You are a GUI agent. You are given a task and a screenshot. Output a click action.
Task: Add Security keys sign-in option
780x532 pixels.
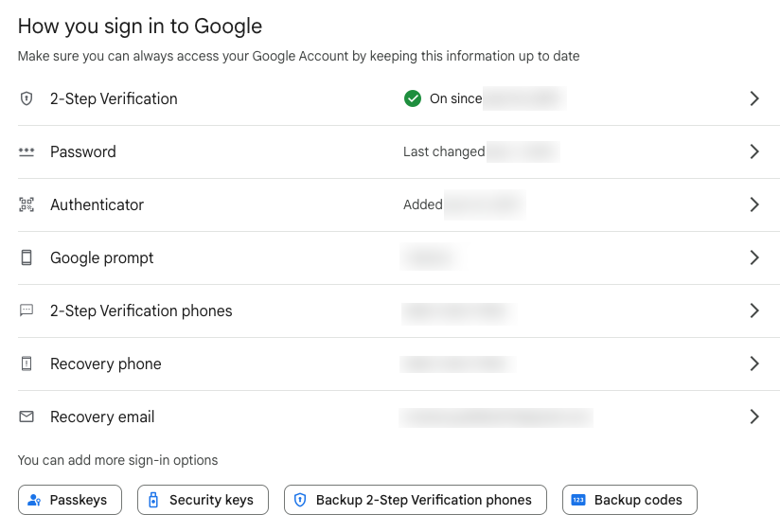click(x=203, y=500)
